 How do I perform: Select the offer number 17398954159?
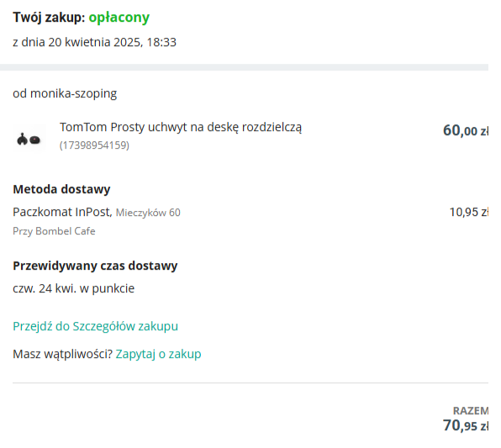pos(94,145)
